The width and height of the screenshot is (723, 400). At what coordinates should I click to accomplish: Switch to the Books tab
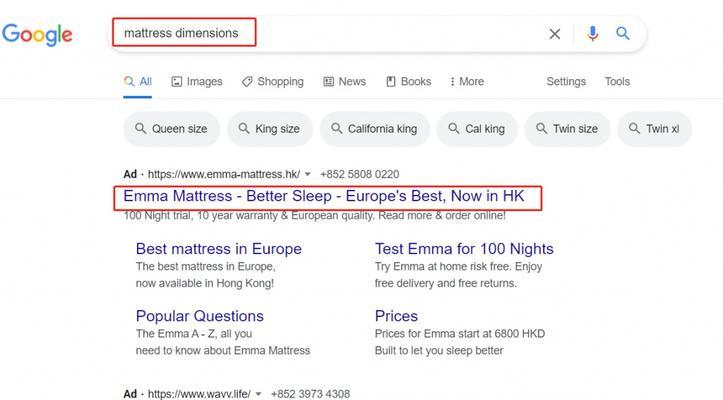pyautogui.click(x=409, y=82)
